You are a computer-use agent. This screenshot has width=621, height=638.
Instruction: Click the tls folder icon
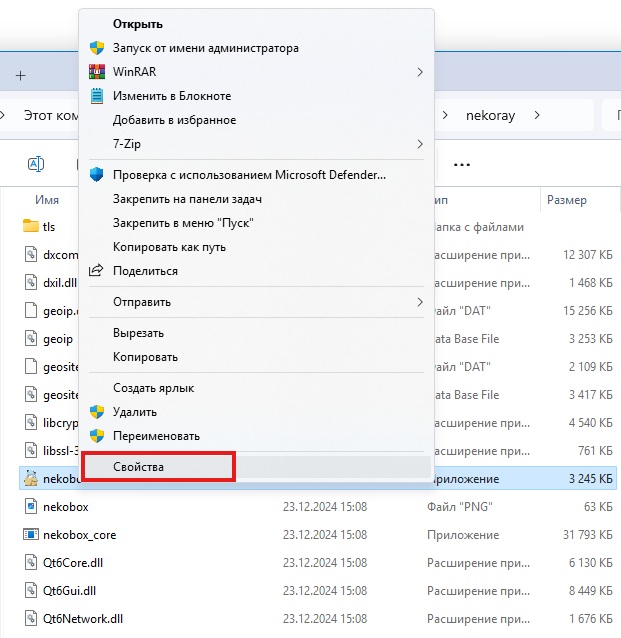coord(30,227)
